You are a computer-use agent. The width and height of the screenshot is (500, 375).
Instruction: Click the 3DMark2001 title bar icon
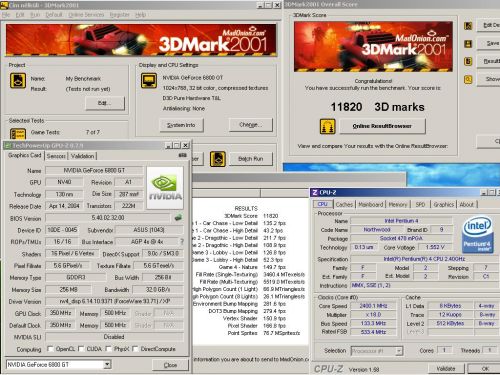click(4, 5)
